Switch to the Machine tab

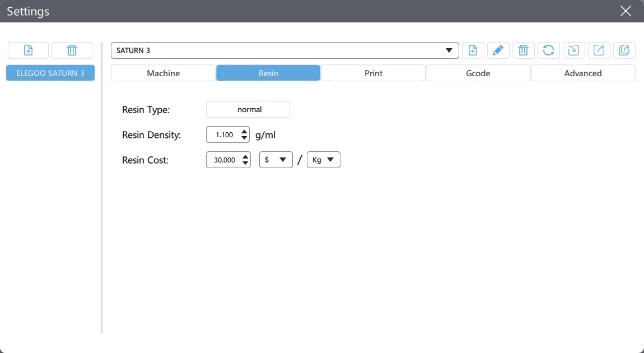pos(164,73)
